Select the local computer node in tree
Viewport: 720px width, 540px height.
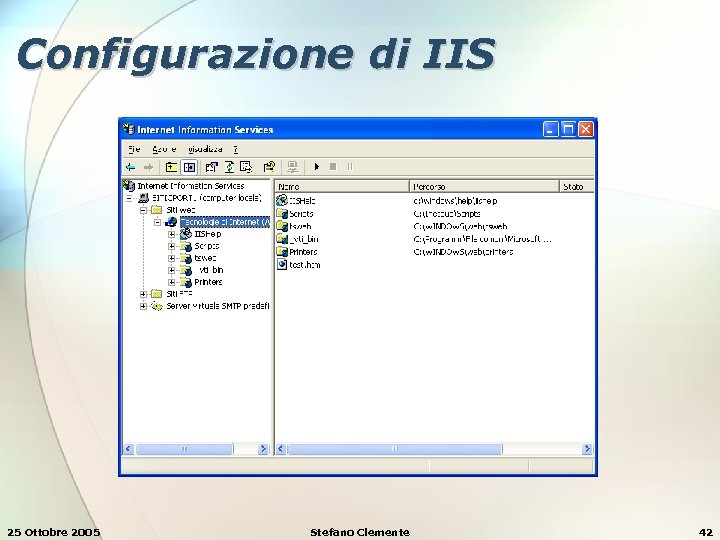click(x=207, y=198)
